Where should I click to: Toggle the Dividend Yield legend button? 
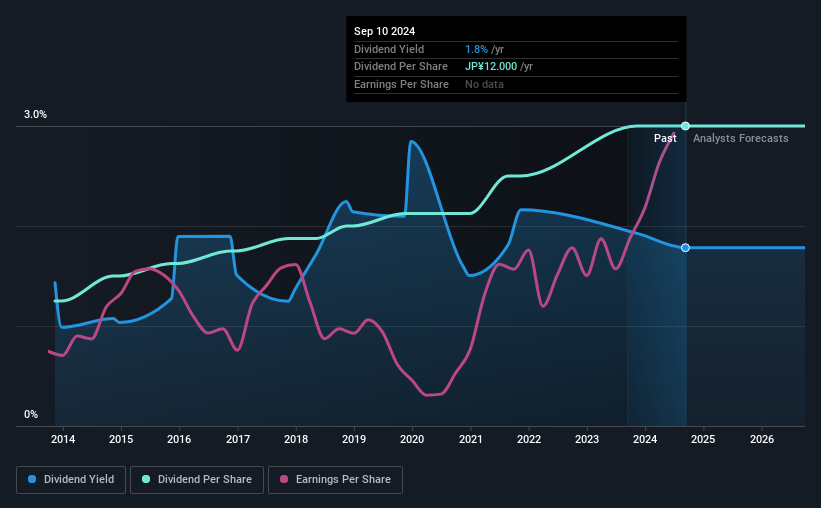pos(71,480)
